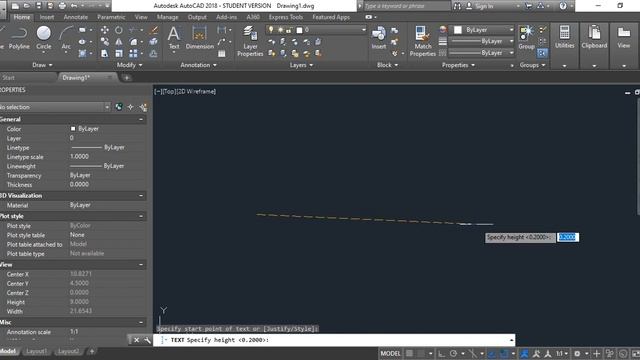
Task: Toggle the grid display in status bar
Action: coord(409,353)
